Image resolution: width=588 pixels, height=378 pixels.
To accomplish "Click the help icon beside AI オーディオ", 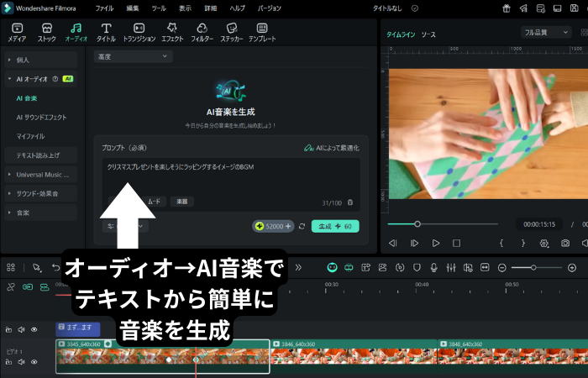I will [x=55, y=79].
